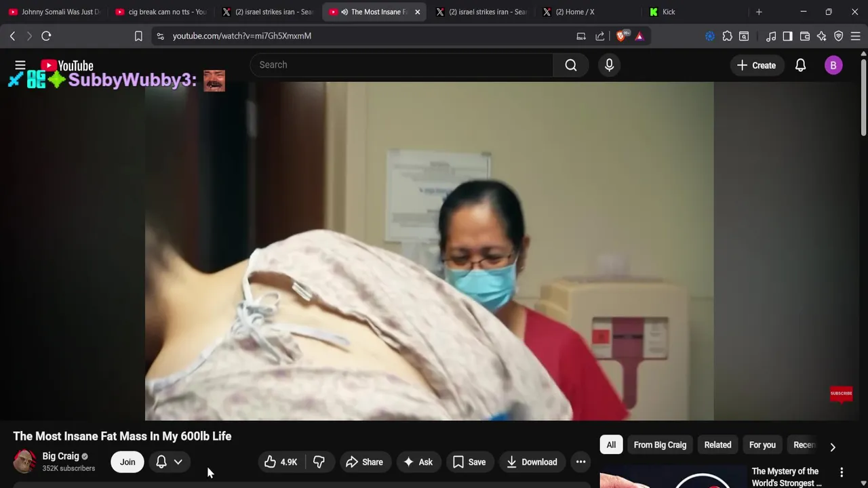
Task: Join Big Craig channel membership
Action: (x=127, y=462)
